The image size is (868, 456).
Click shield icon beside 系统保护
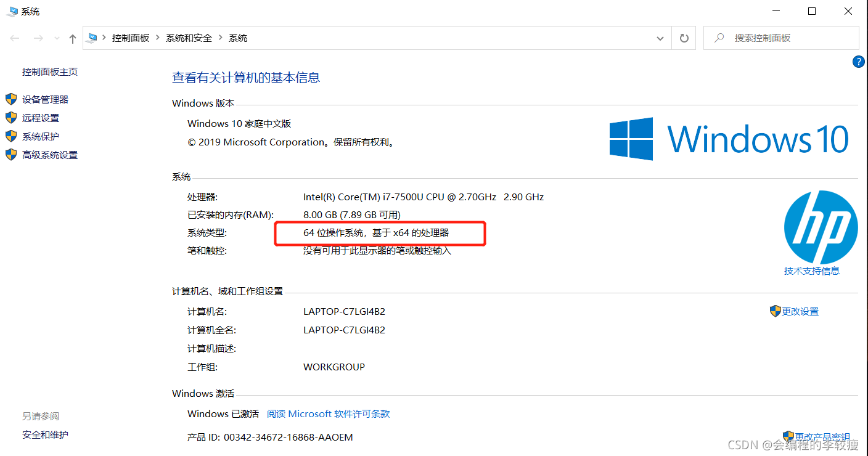pos(10,136)
